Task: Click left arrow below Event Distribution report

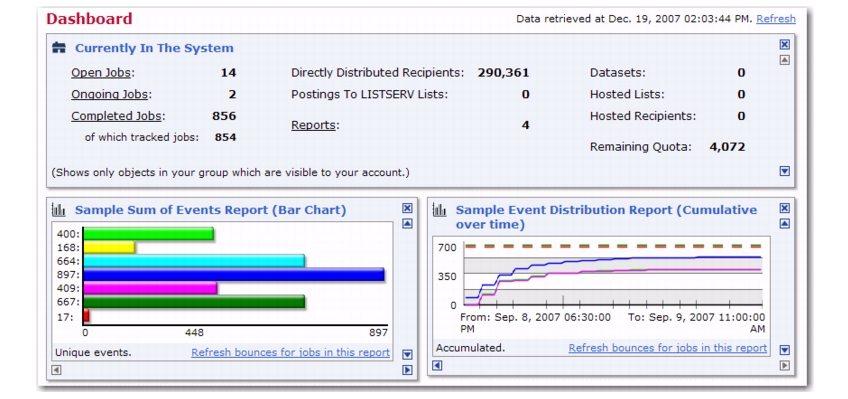Action: click(x=438, y=366)
